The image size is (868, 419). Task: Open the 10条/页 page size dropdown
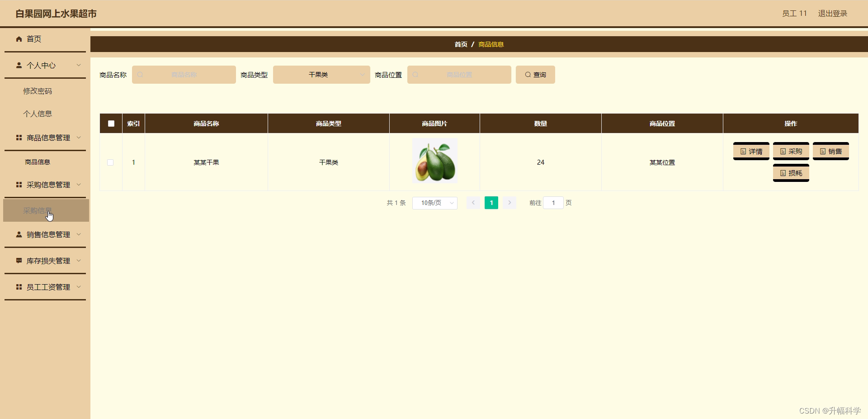click(434, 203)
